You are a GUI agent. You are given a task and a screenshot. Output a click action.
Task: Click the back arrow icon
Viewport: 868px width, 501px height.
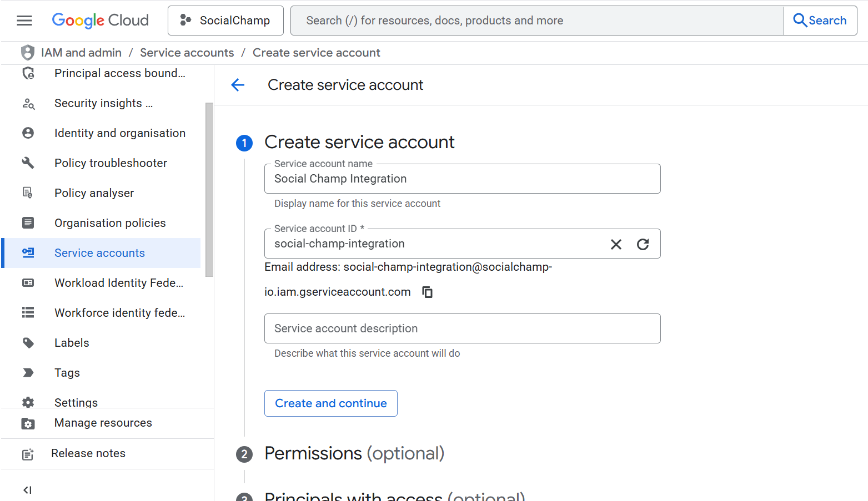coord(238,85)
